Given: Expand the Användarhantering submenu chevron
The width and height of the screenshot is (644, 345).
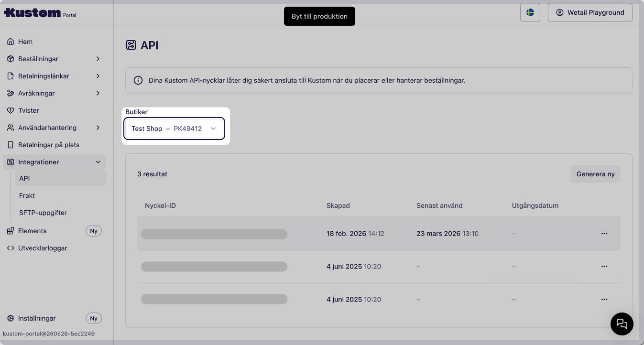Looking at the screenshot, I should point(98,128).
